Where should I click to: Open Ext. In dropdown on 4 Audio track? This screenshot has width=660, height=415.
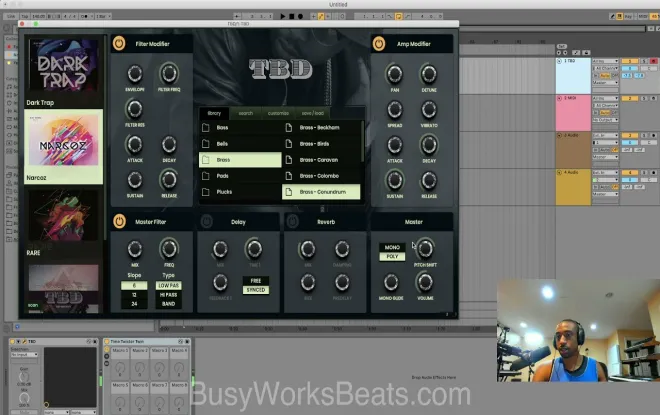(605, 173)
